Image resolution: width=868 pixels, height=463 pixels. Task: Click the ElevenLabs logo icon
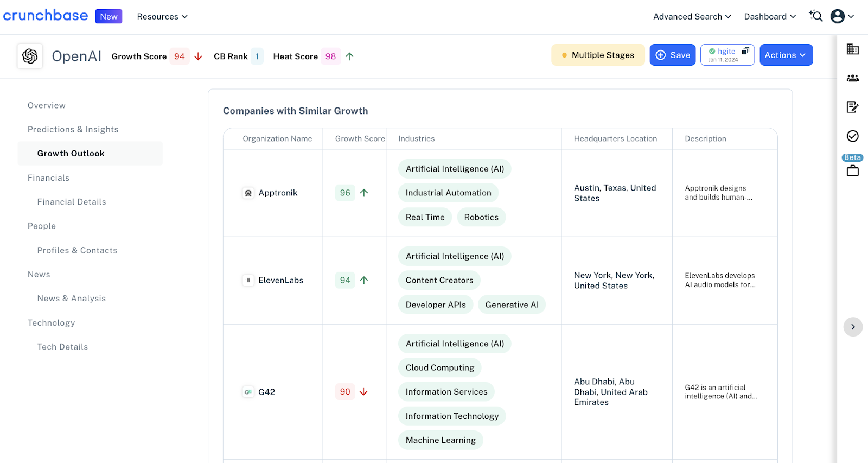tap(248, 280)
